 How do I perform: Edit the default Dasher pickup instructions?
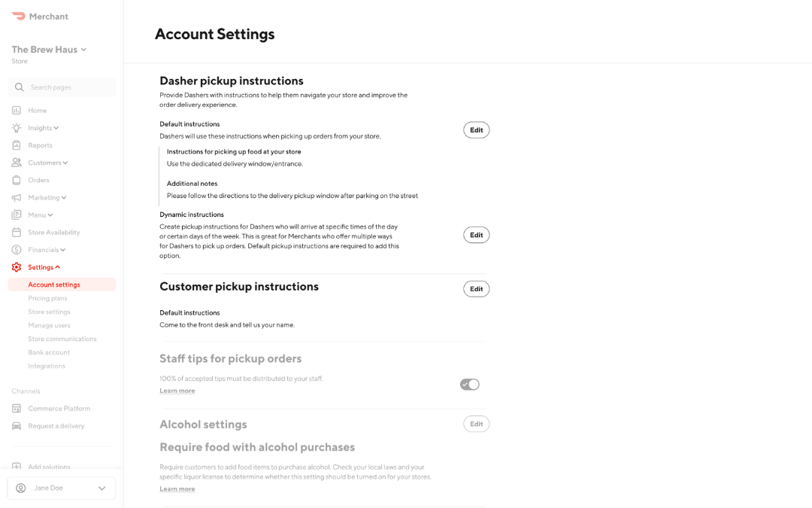click(x=476, y=129)
